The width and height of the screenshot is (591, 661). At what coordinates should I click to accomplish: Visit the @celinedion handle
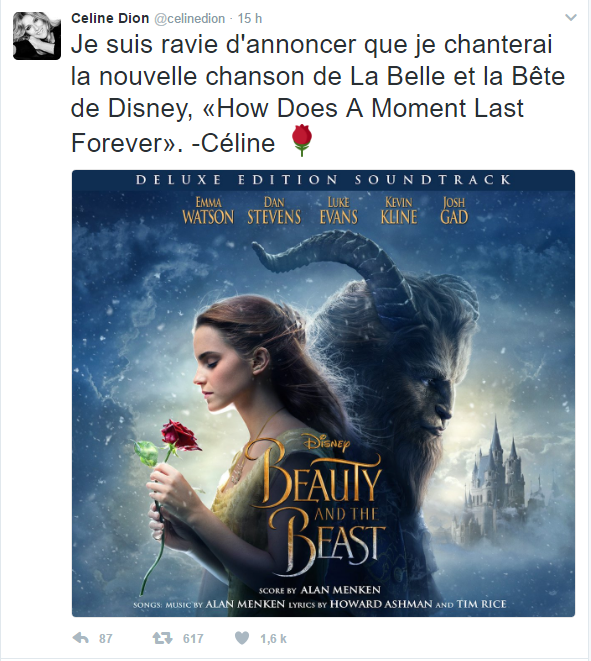click(x=190, y=19)
